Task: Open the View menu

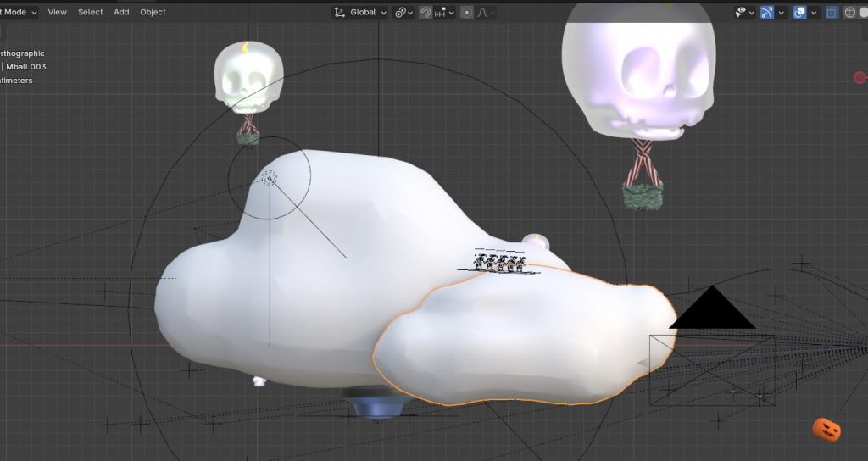Action: point(57,12)
